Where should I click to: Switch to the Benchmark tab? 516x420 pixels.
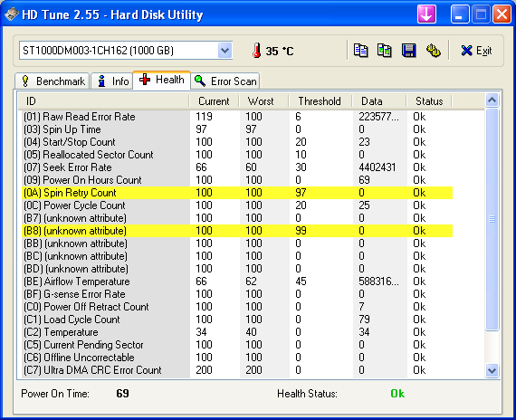point(53,81)
